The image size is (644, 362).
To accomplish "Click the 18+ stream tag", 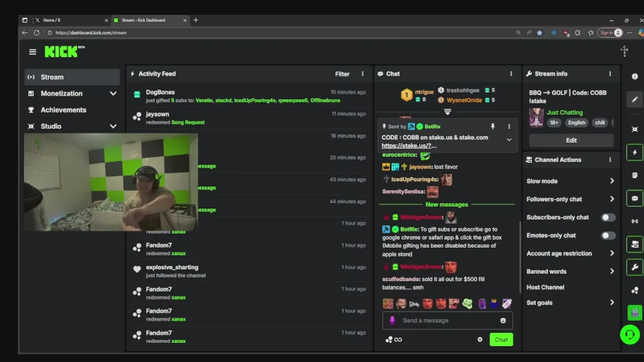I will tap(554, 123).
